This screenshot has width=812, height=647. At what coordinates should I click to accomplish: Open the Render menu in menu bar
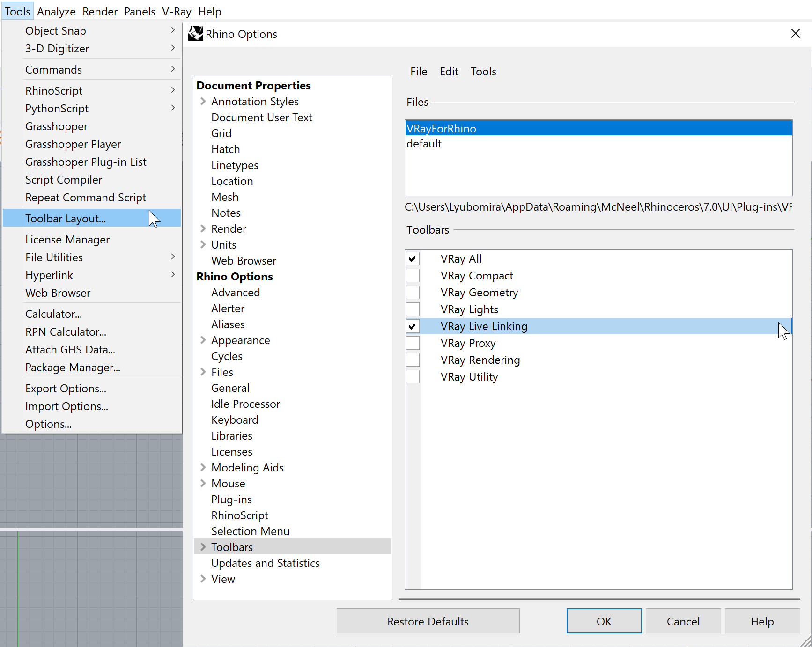tap(100, 12)
